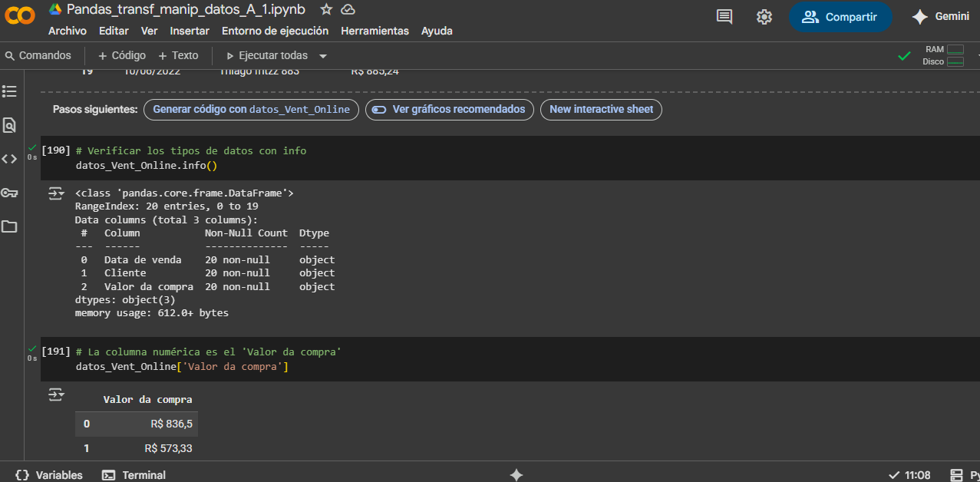Open the Editar menu

pos(114,31)
